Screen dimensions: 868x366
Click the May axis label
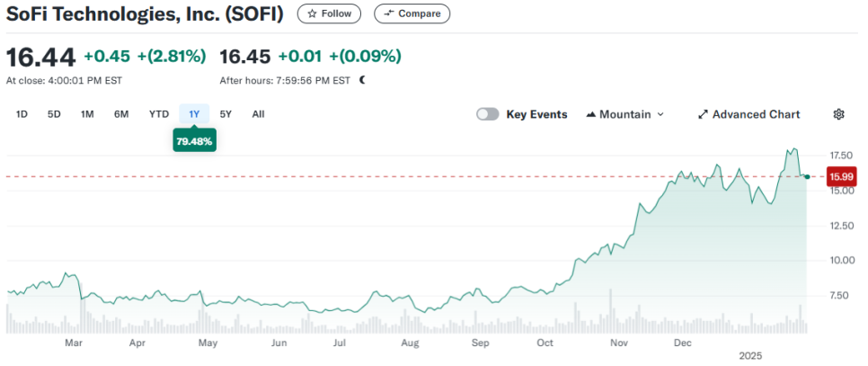tap(208, 344)
